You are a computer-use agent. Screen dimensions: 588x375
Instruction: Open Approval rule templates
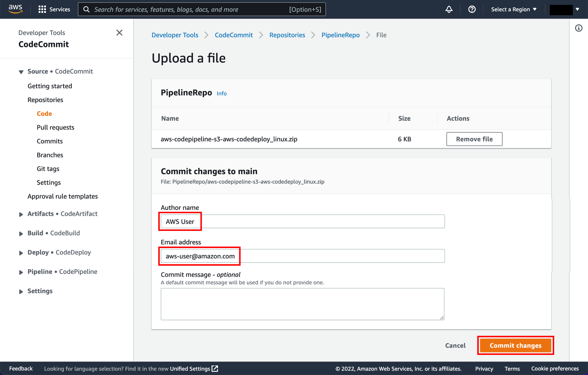click(62, 196)
